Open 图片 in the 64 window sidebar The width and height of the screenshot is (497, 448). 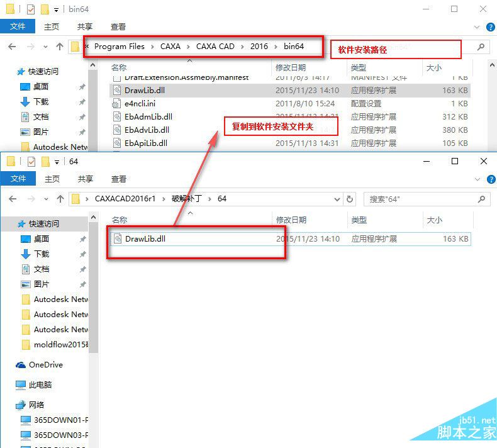41,284
